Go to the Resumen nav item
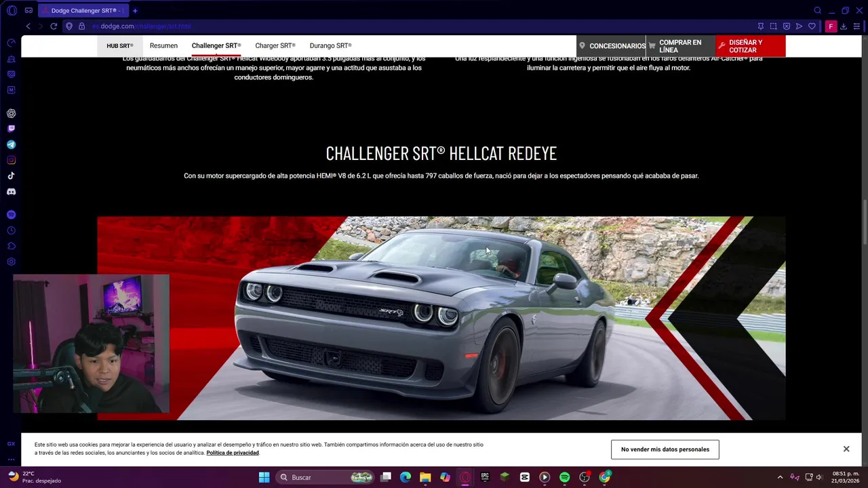Screen dimensions: 868x488 point(163,46)
